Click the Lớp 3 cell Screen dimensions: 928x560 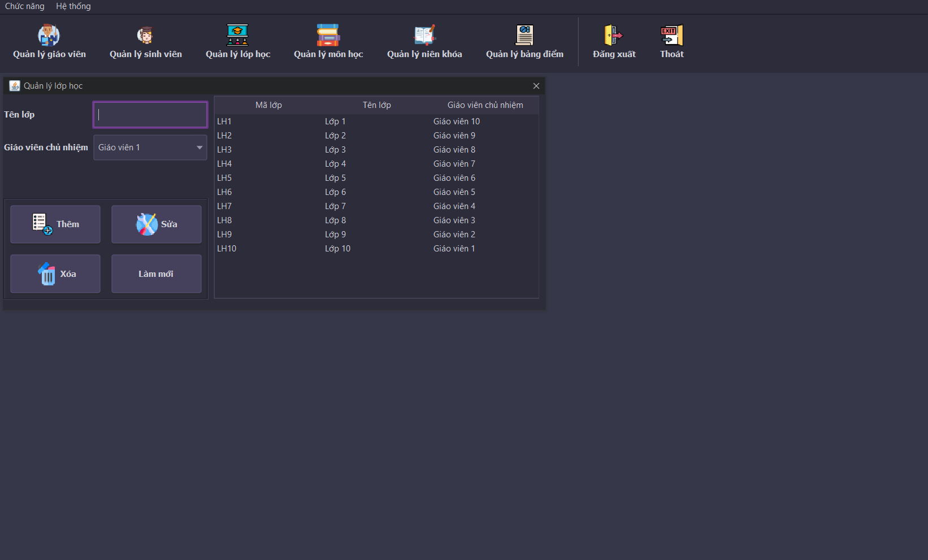(377, 150)
